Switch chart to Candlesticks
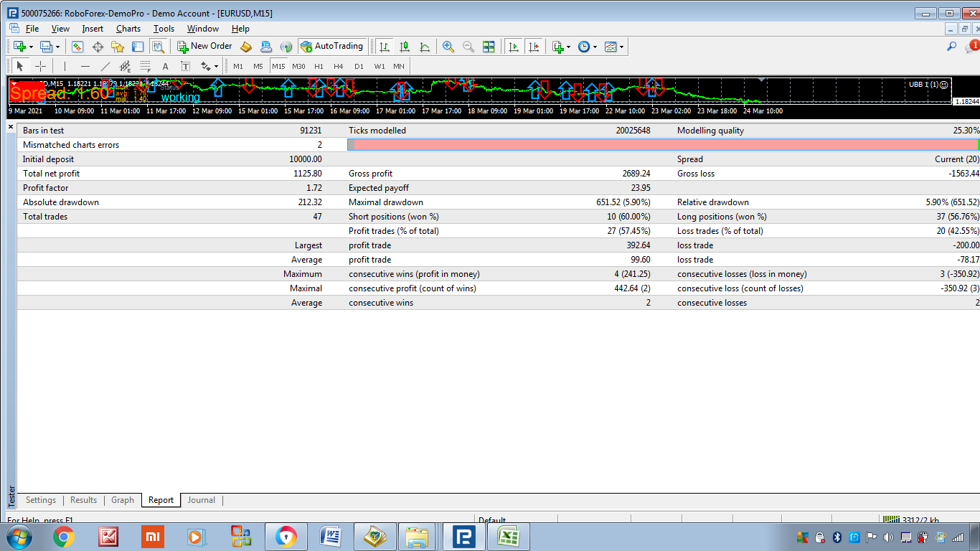Screen dimensions: 980x551 (405, 47)
